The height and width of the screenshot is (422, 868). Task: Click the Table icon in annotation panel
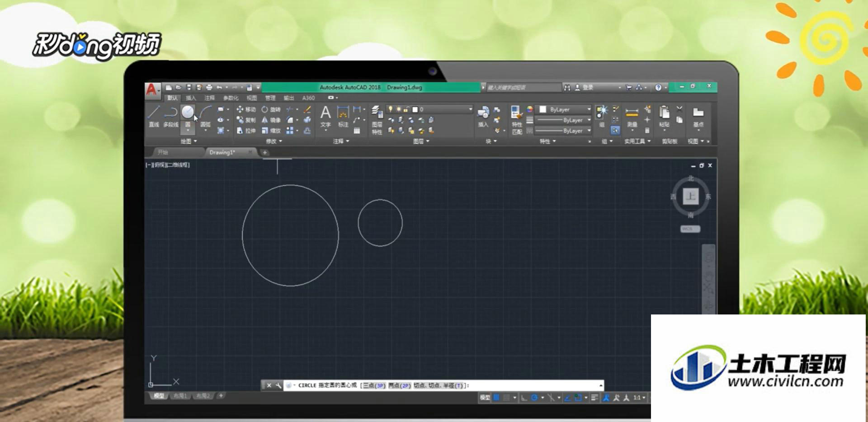357,131
